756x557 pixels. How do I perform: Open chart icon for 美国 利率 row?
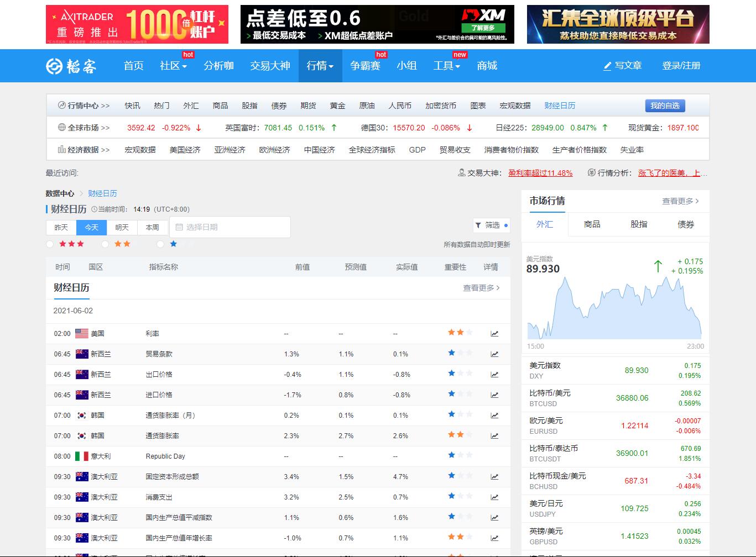click(x=494, y=334)
